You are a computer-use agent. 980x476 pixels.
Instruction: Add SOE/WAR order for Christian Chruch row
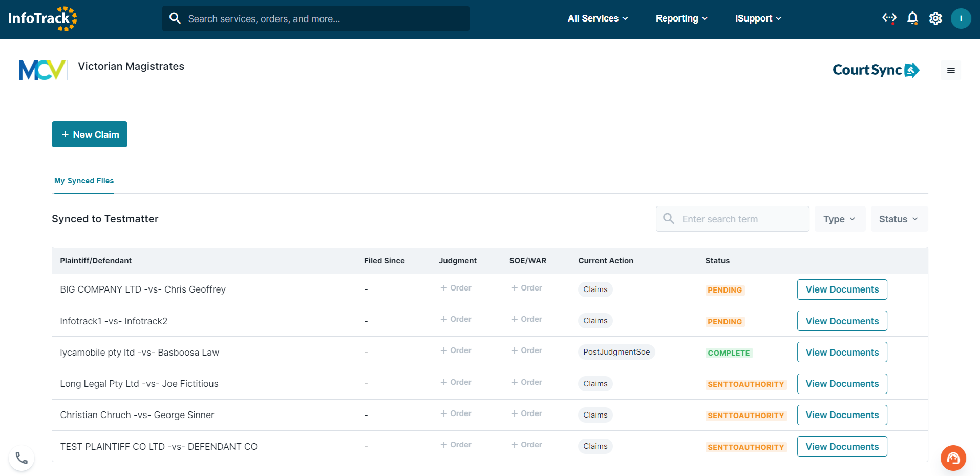click(526, 413)
